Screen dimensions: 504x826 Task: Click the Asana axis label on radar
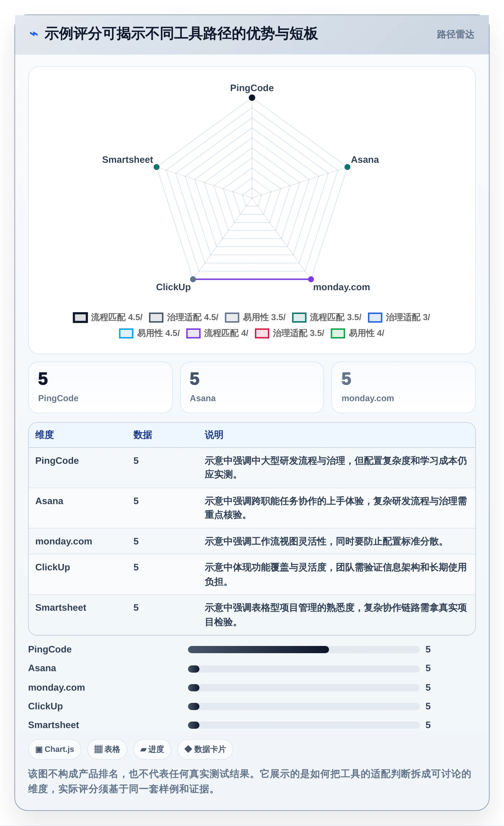(x=365, y=160)
